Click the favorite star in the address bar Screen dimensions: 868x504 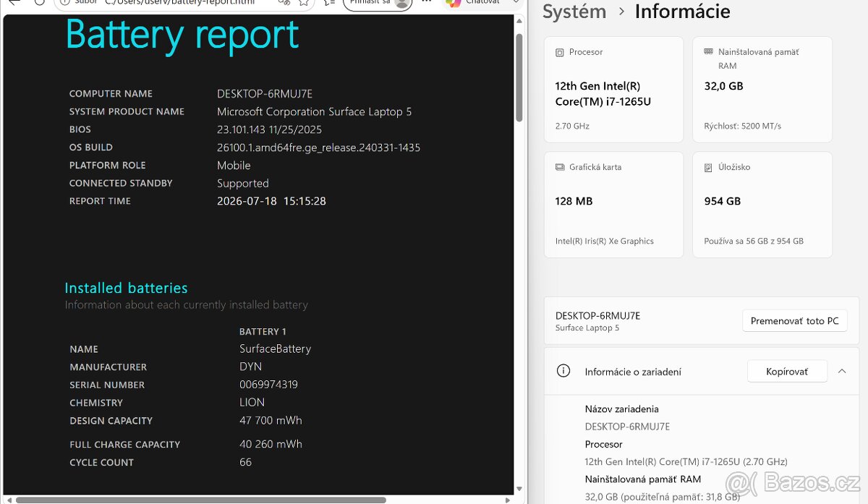pos(305,3)
